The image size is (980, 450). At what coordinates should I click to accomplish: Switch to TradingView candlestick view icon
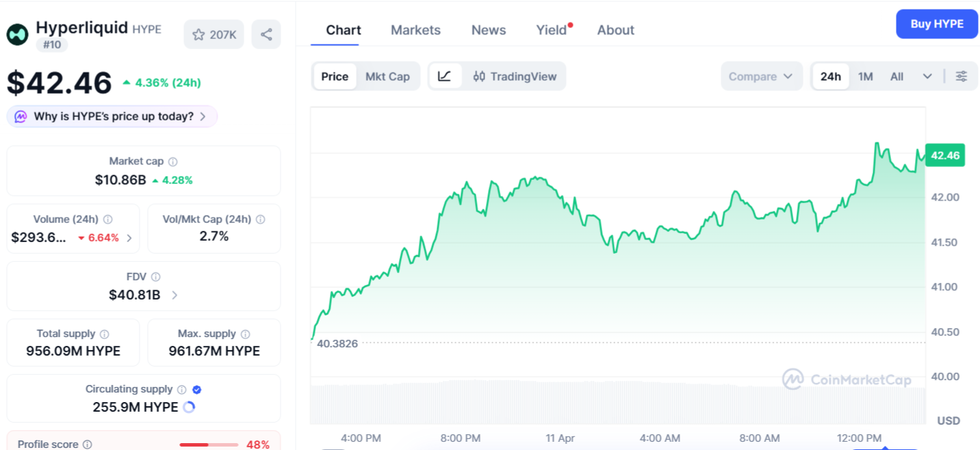pos(478,76)
